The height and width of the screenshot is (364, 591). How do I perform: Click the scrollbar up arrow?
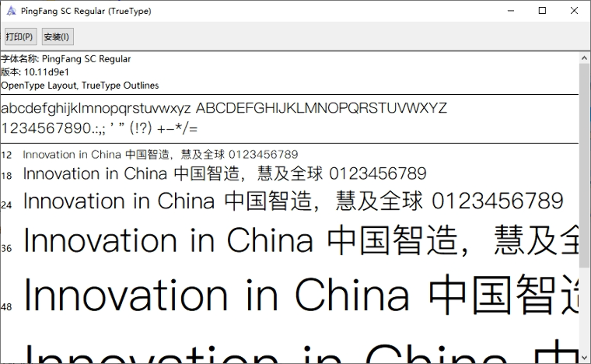584,58
